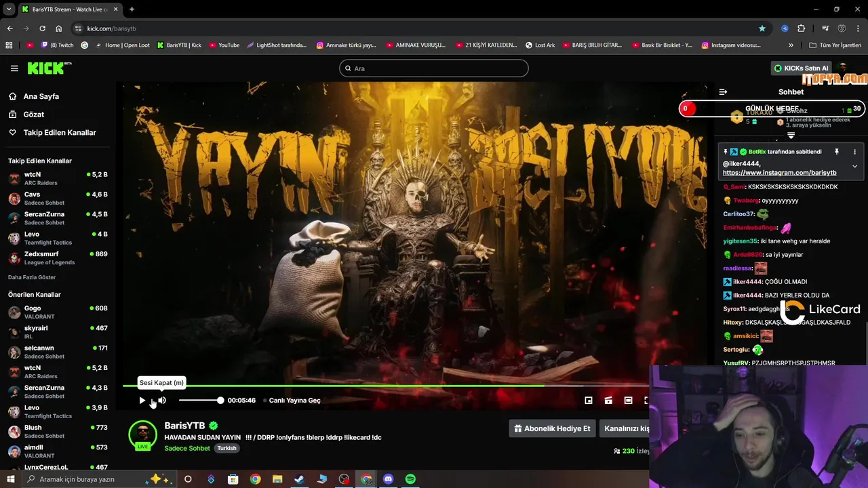Open pinned message three-dot options
This screenshot has width=868, height=488.
854,152
